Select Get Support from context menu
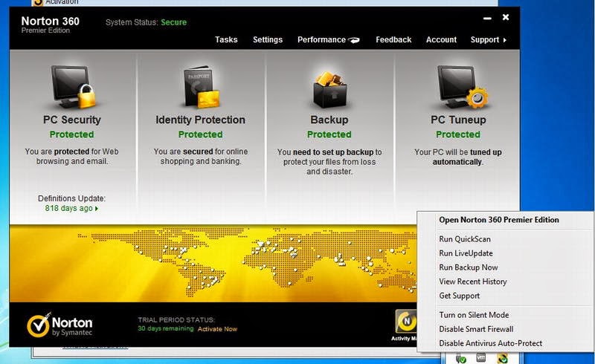 tap(459, 296)
